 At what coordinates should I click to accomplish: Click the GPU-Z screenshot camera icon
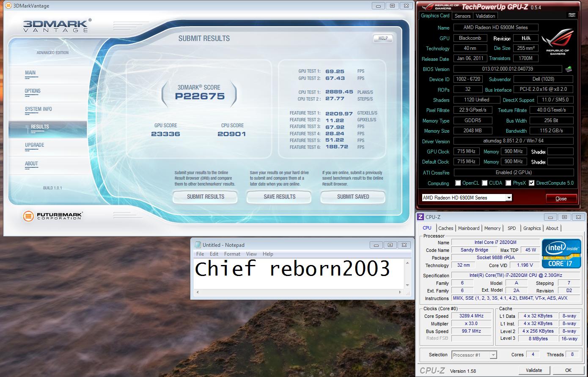point(572,15)
